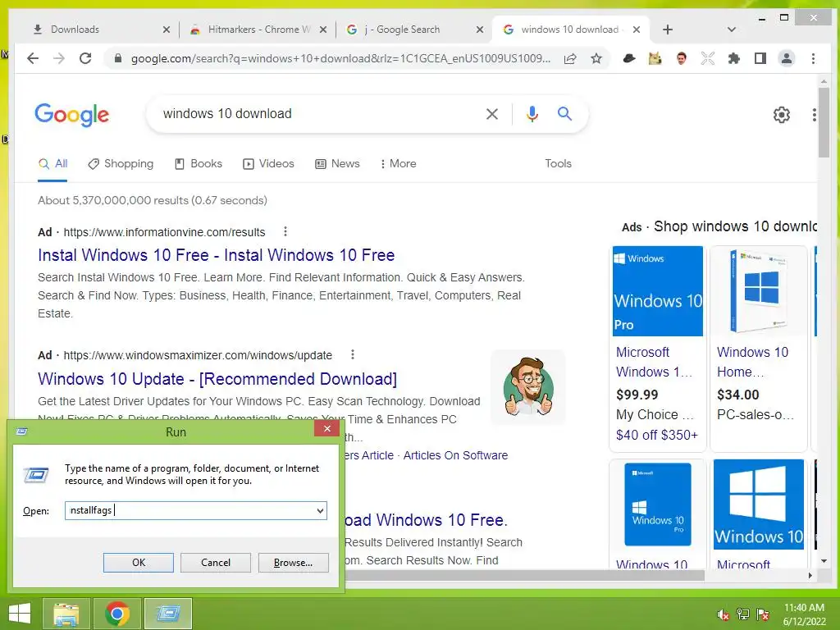Open the options dots for windowsmaximizer ad

(353, 354)
